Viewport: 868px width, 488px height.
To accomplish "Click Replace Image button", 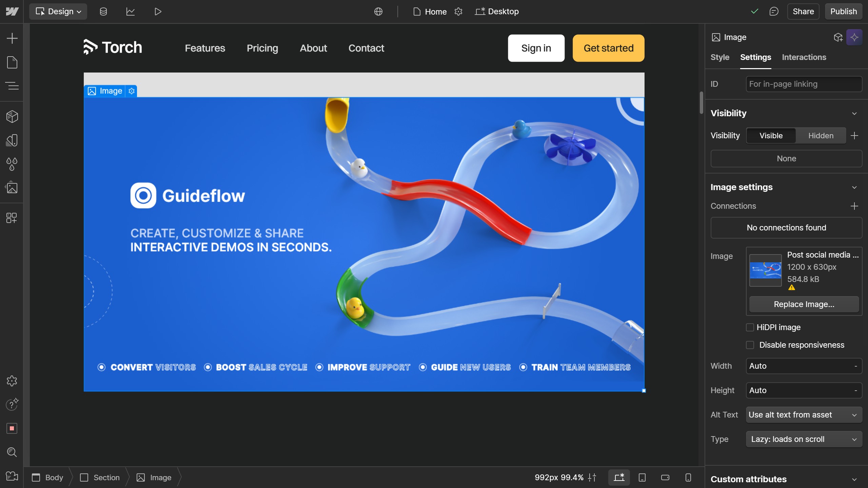I will (x=804, y=304).
